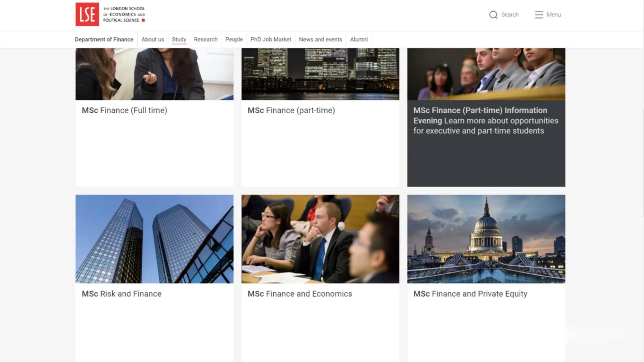Open the About us tab

153,39
